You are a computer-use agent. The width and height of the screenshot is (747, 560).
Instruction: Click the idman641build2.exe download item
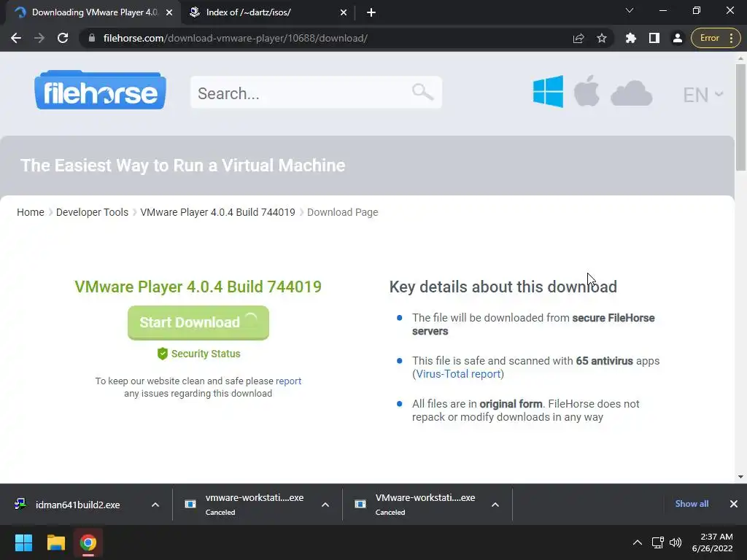[x=77, y=505]
